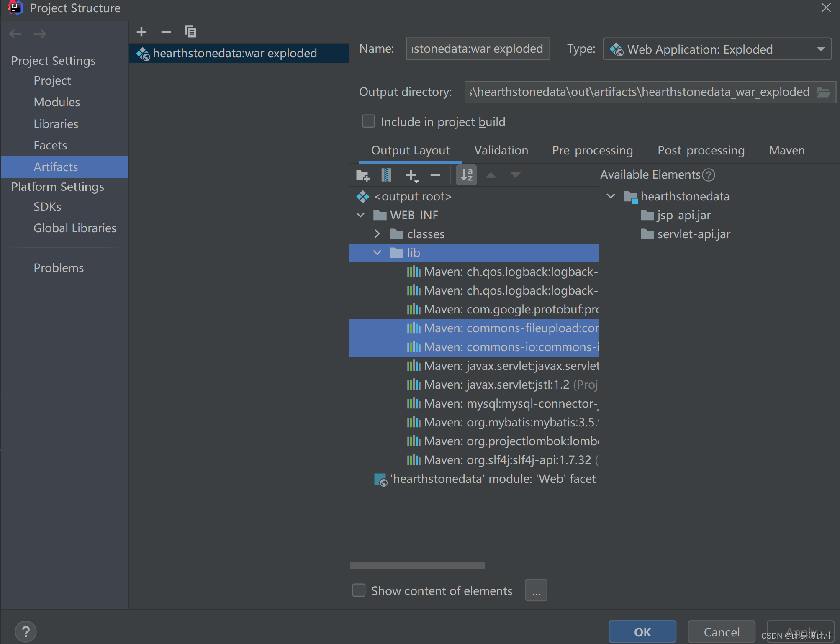The height and width of the screenshot is (644, 840).
Task: Click the remove artifact minus icon
Action: (166, 32)
